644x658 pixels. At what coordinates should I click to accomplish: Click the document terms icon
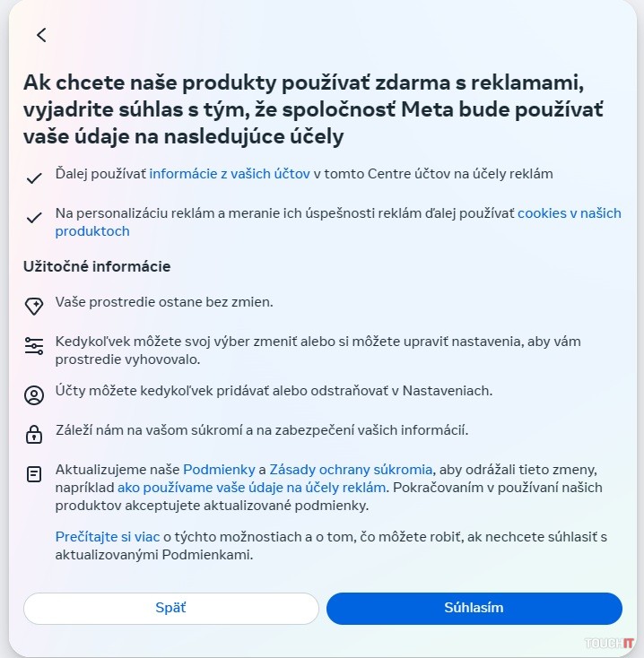click(x=34, y=474)
